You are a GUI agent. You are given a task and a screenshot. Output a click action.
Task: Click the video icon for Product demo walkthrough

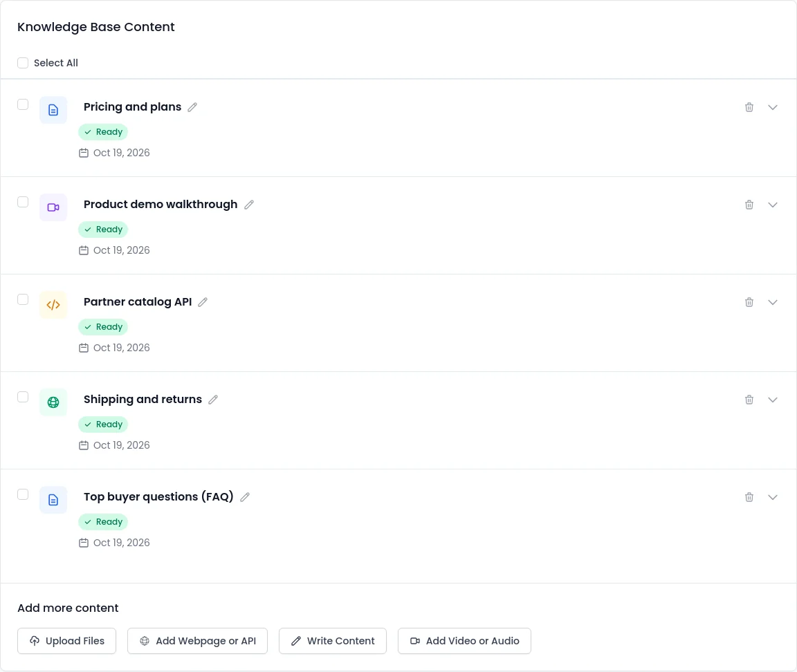click(53, 207)
